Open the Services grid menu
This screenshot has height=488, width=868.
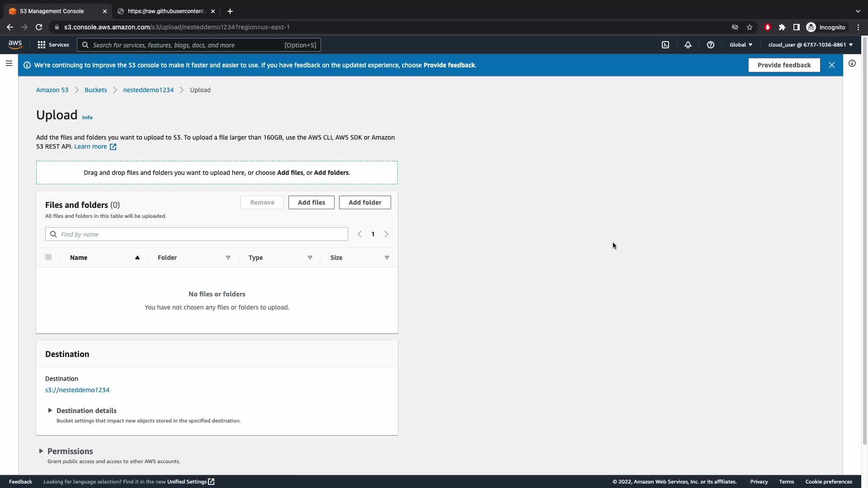53,45
